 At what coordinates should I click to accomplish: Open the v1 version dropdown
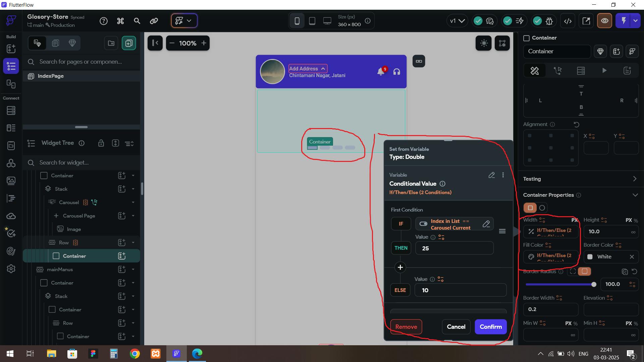click(457, 21)
